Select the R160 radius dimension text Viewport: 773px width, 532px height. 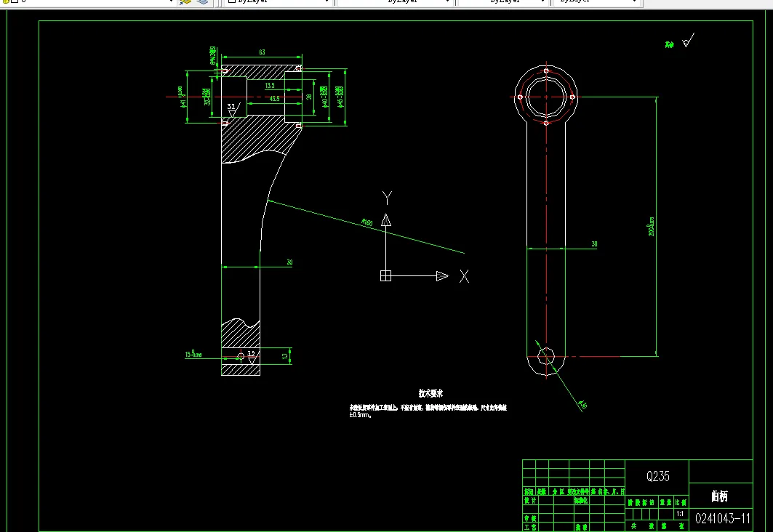point(367,222)
